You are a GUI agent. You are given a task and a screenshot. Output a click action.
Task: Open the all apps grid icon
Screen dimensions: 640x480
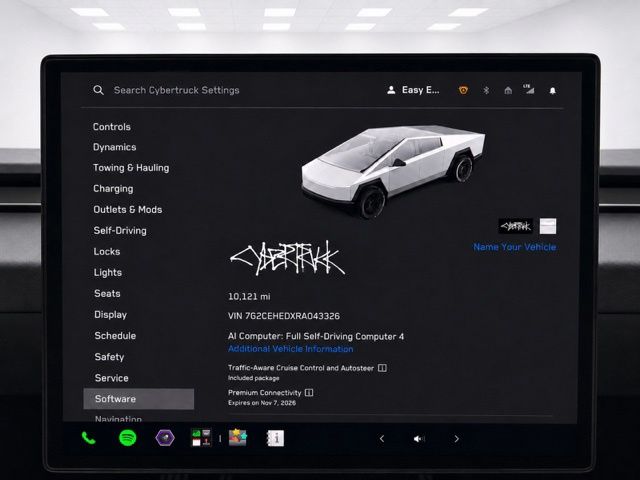pyautogui.click(x=202, y=438)
